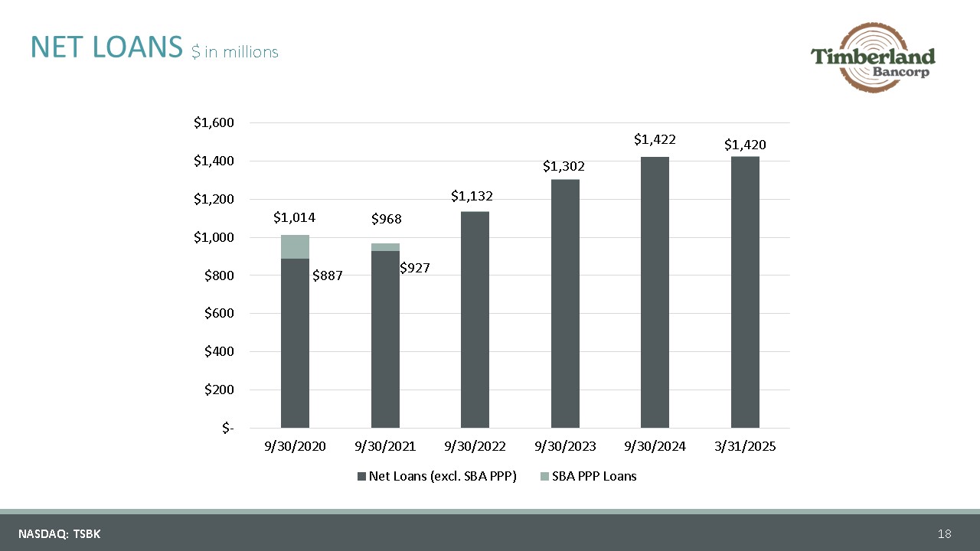
Task: Click the $1,600 y-axis label
Action: 214,122
